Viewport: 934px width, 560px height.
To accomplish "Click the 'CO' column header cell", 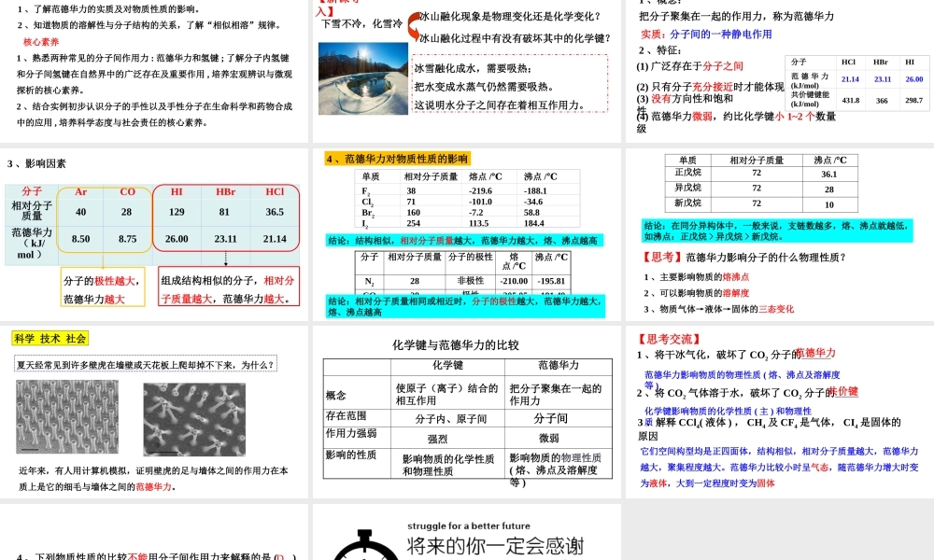I will click(127, 191).
